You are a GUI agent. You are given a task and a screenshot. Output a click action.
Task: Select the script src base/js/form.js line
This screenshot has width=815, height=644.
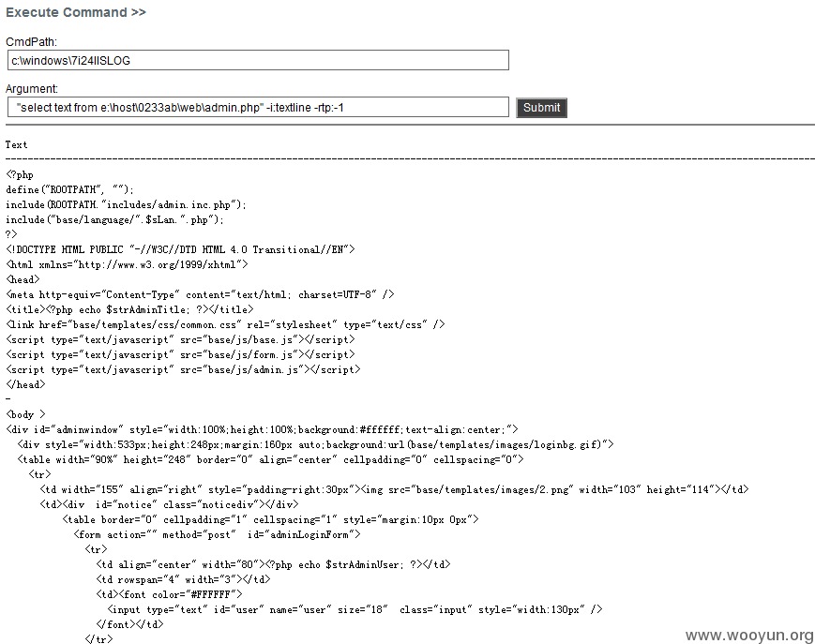pos(180,355)
